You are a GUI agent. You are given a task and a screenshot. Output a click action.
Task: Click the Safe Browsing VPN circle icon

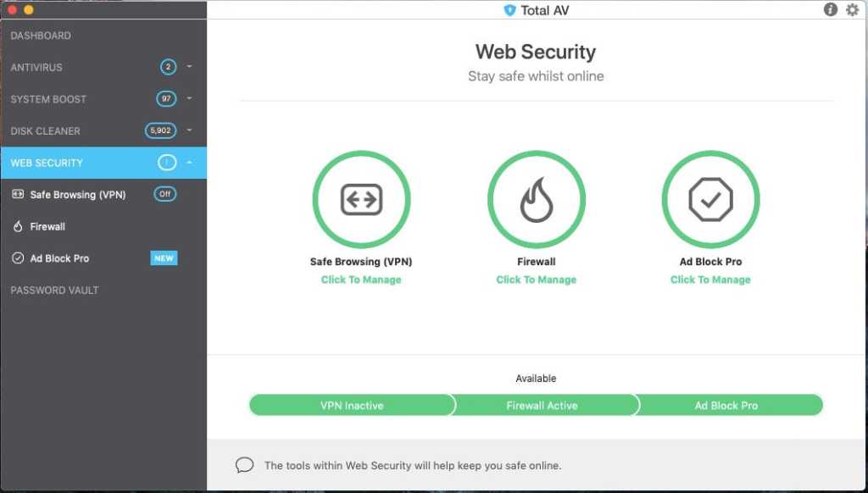(x=361, y=200)
